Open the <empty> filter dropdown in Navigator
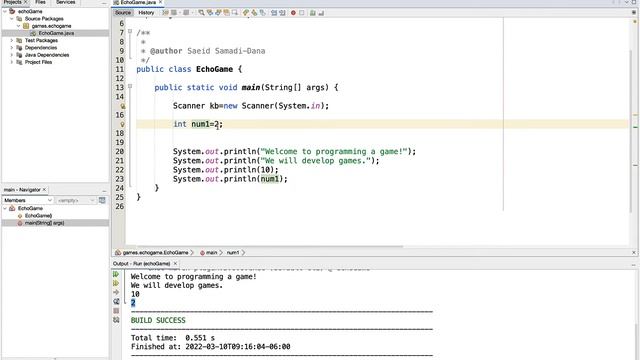The image size is (640, 360). pyautogui.click(x=76, y=200)
